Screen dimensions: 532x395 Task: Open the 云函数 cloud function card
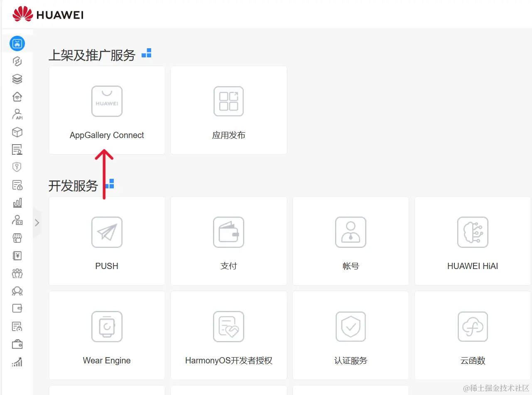473,336
